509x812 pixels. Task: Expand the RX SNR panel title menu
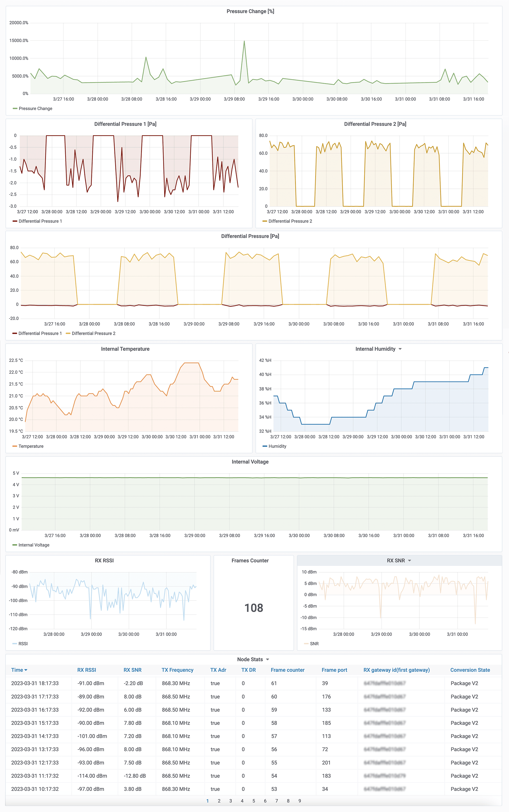click(409, 561)
